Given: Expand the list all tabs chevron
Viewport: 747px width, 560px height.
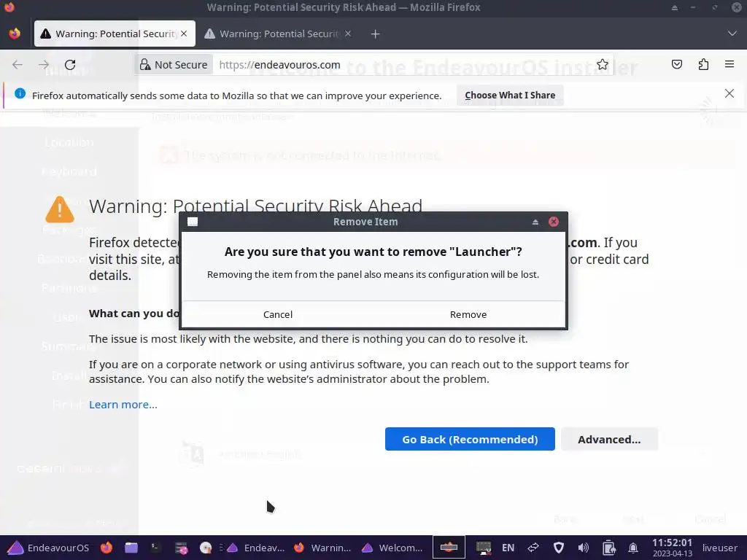Looking at the screenshot, I should coord(732,34).
